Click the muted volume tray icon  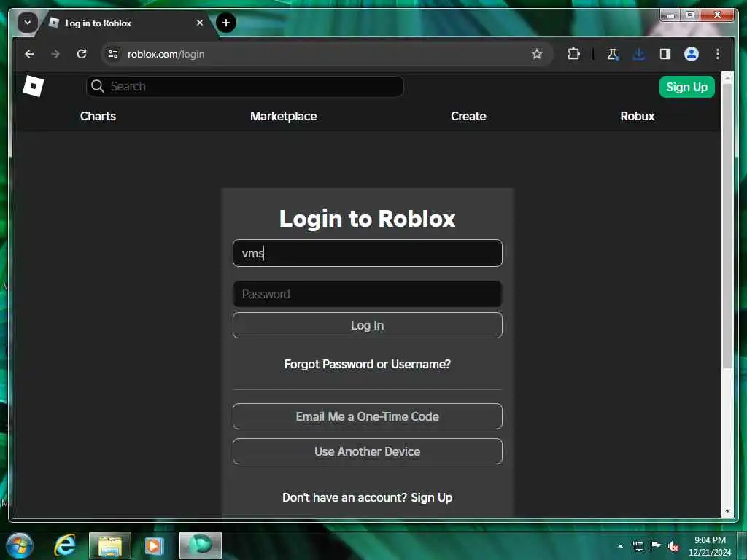(673, 547)
